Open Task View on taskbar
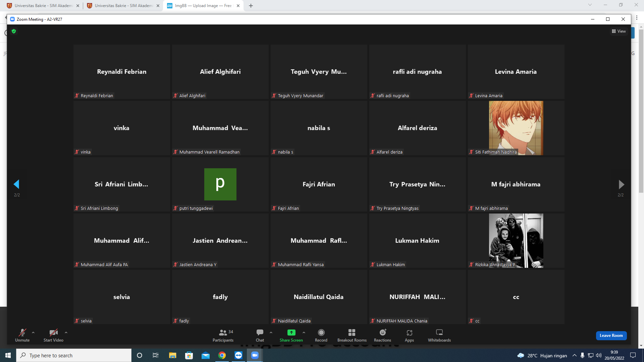Screen dimensions: 644x362 coord(156,355)
